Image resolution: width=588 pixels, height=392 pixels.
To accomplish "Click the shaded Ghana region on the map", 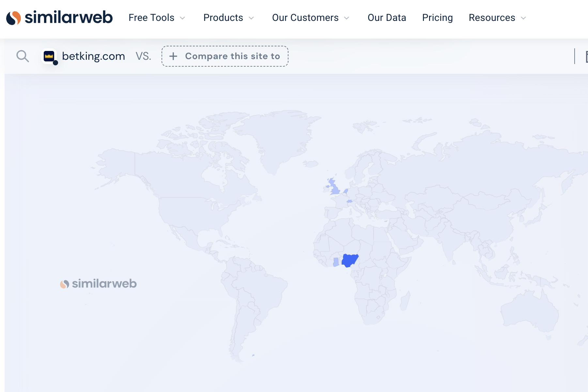I will (x=336, y=262).
